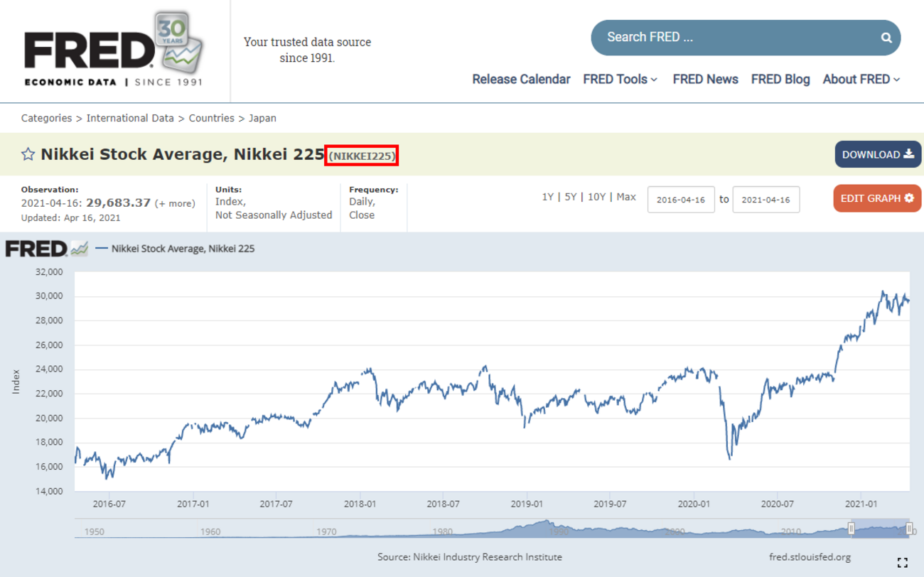Click the 2018-01 x-axis label
924x577 pixels.
(360, 504)
